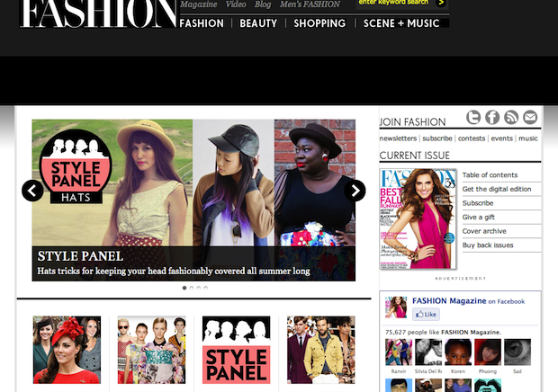Click Facebook widget profile picture of magazine

[396, 307]
